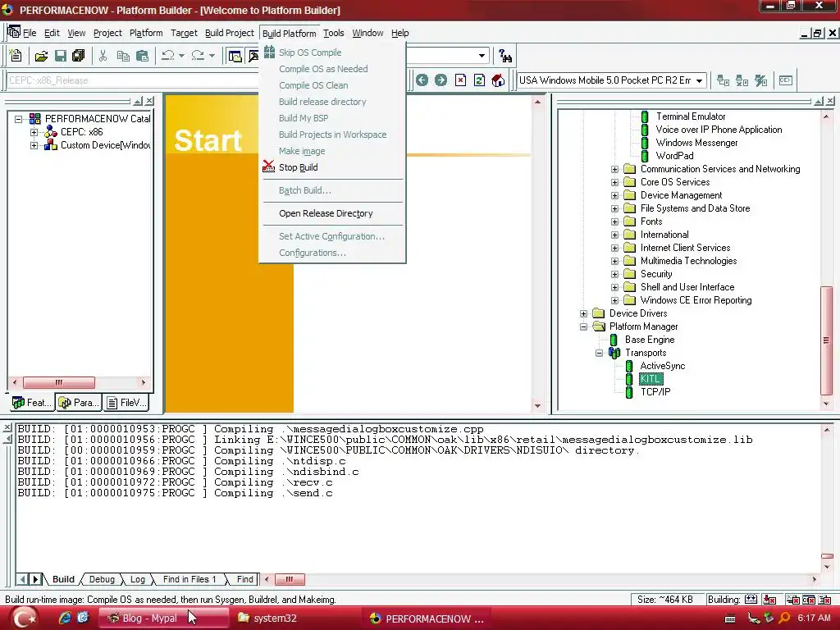This screenshot has width=840, height=630.
Task: Select TCP/IP transport item
Action: tap(655, 392)
